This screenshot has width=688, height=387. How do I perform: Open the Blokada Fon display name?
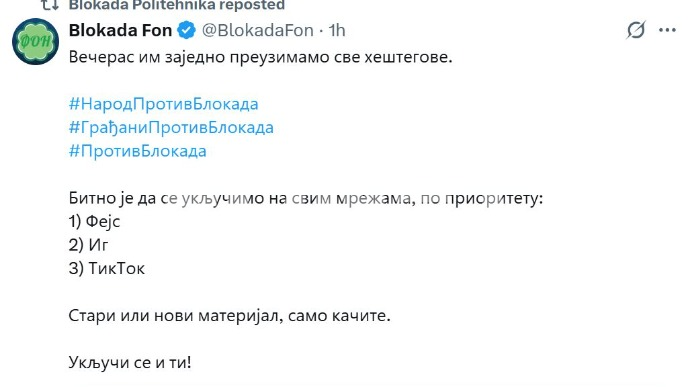tap(120, 30)
